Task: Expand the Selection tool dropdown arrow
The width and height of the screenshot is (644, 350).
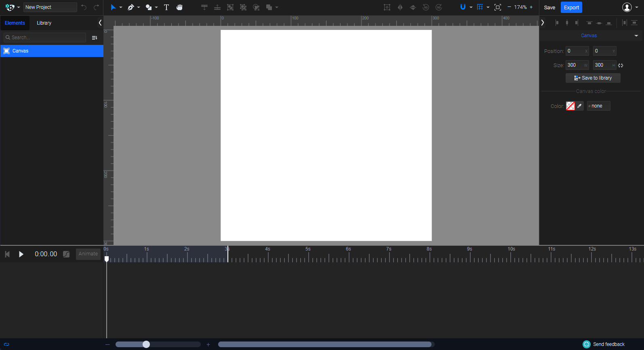Action: point(121,7)
